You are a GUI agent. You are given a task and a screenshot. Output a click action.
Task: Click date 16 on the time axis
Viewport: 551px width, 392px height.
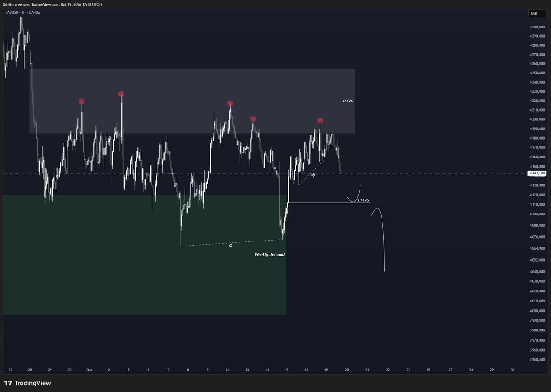click(x=306, y=370)
